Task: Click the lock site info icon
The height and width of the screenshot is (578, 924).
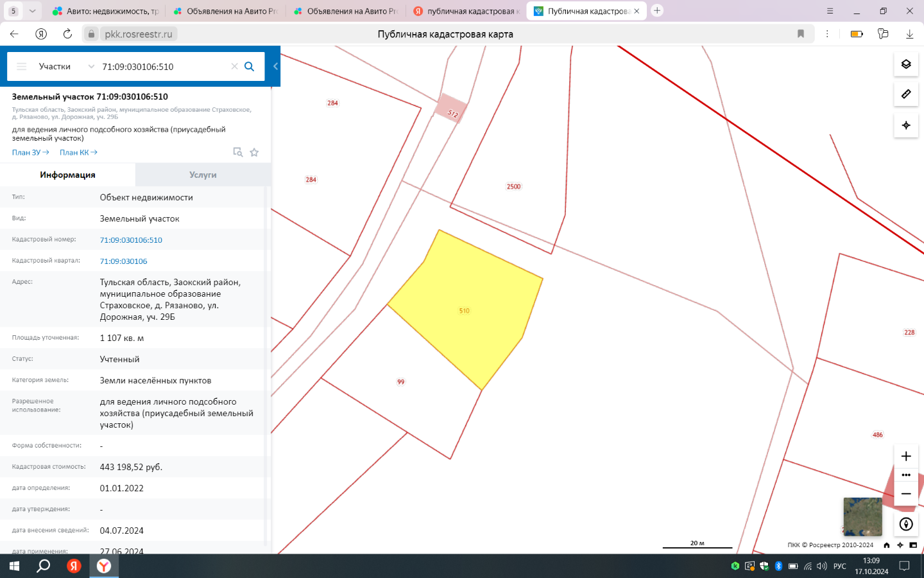Action: 91,34
